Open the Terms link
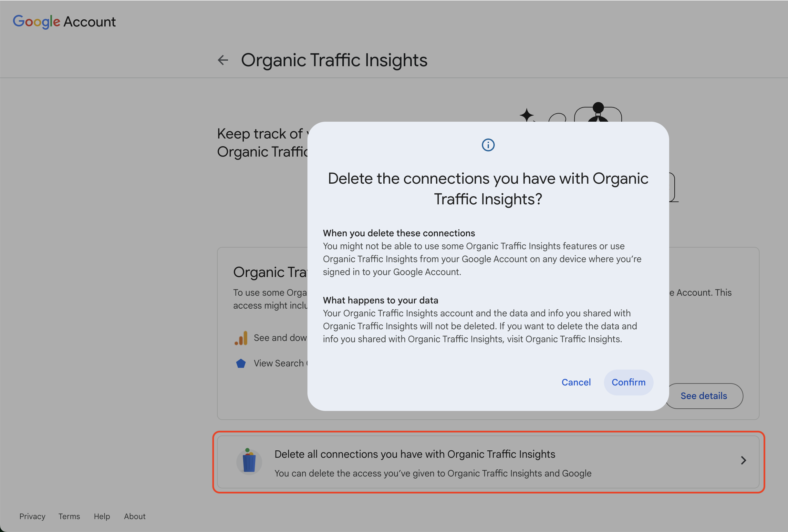The image size is (788, 532). pos(69,517)
